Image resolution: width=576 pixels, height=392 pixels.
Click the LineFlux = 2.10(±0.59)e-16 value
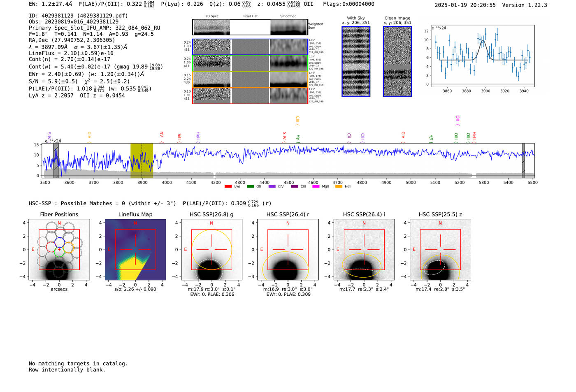[71, 53]
